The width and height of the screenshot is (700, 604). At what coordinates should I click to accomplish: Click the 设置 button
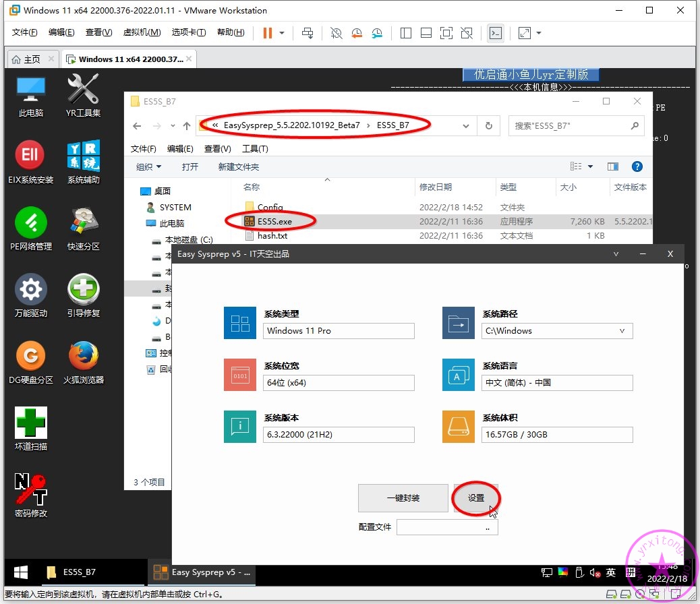(x=476, y=497)
